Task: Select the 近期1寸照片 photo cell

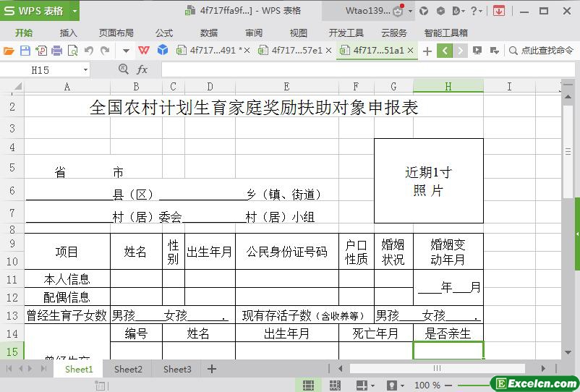Action: (428, 181)
